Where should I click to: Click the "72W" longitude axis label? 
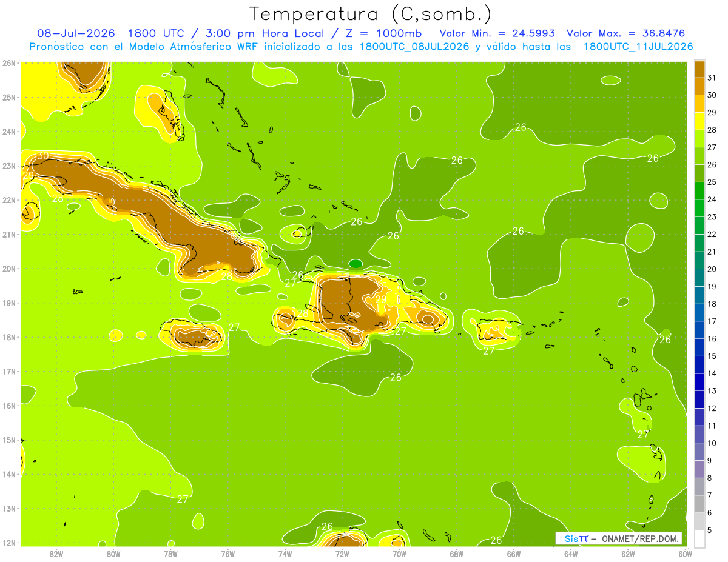[x=342, y=554]
